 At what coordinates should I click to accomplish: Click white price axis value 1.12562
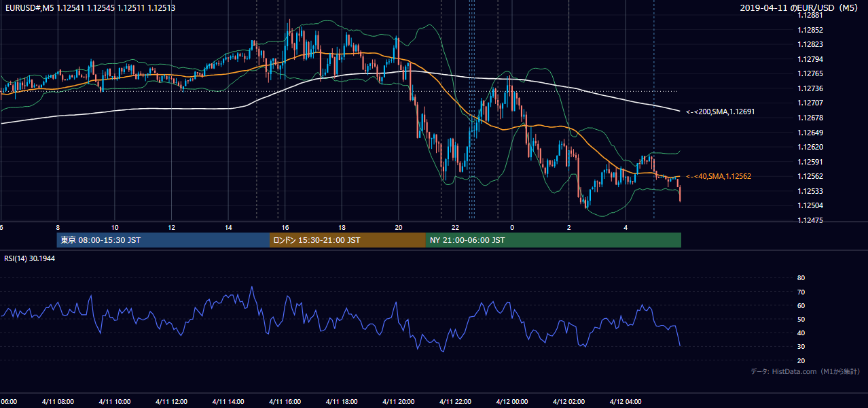pyautogui.click(x=811, y=176)
